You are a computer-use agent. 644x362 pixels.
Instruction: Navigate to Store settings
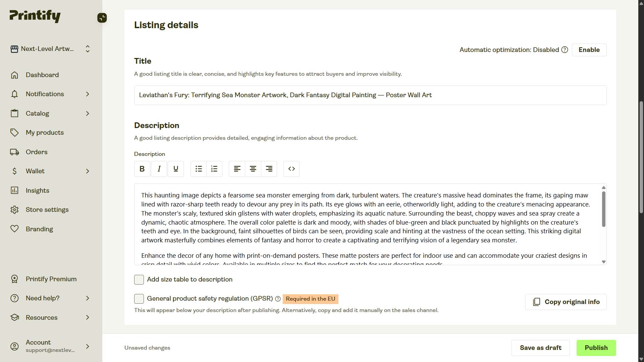click(47, 209)
